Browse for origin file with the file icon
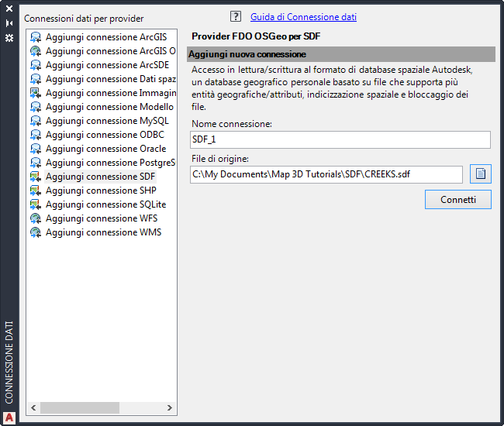The width and height of the screenshot is (504, 426). tap(480, 174)
